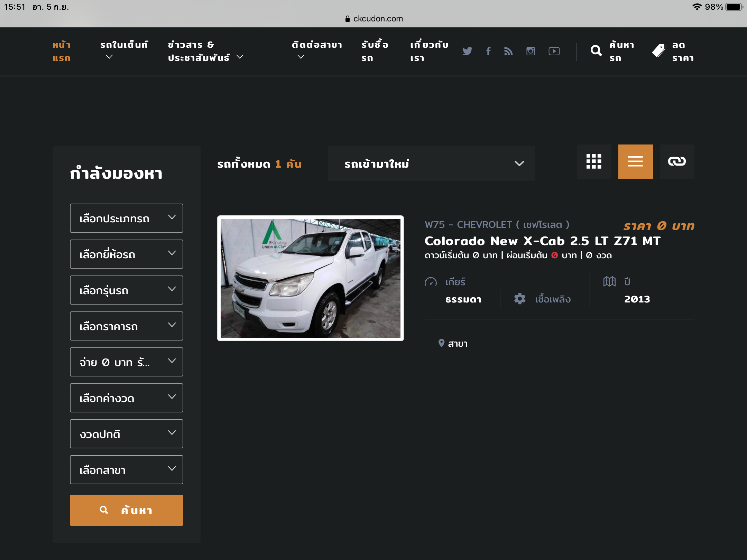Click the white Chevrolet pickup thumbnail
This screenshot has width=747, height=560.
click(310, 278)
